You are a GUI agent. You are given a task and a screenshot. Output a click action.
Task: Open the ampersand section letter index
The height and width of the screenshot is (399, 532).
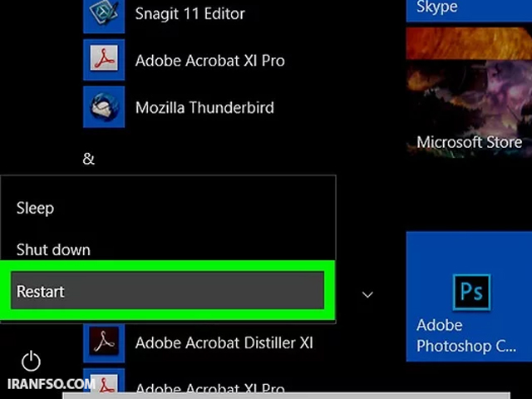coord(89,159)
